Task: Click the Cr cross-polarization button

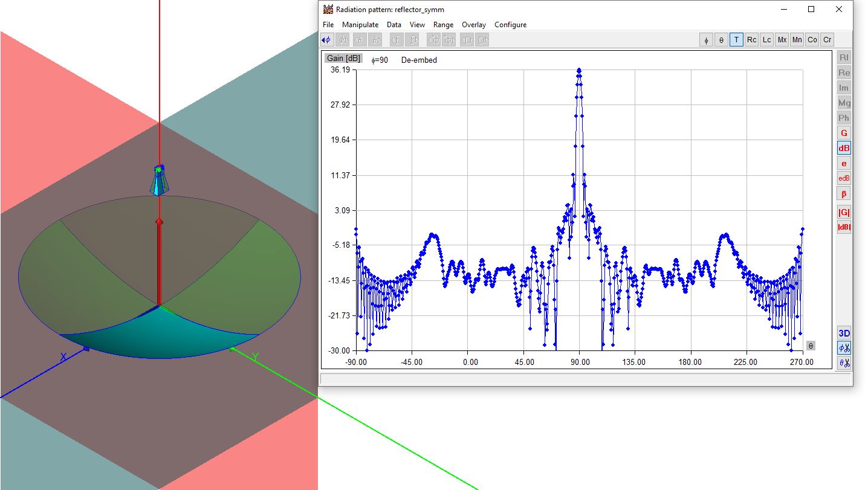Action: click(827, 40)
